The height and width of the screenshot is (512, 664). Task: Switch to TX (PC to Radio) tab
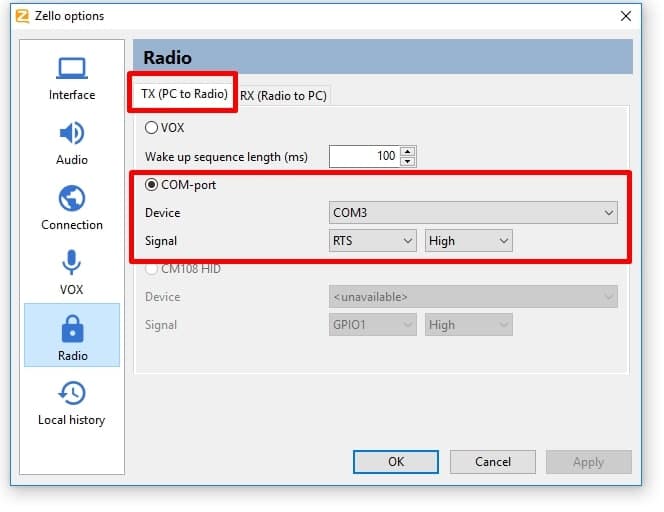(x=184, y=94)
